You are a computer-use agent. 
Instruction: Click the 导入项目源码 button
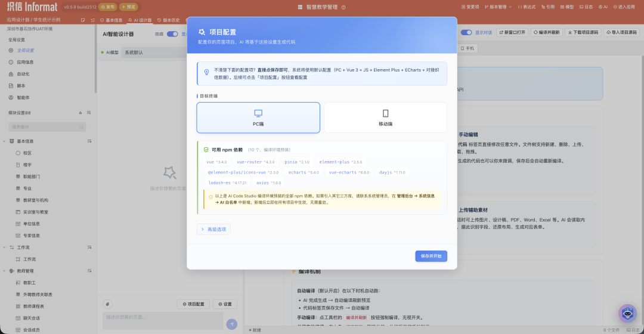point(621,32)
